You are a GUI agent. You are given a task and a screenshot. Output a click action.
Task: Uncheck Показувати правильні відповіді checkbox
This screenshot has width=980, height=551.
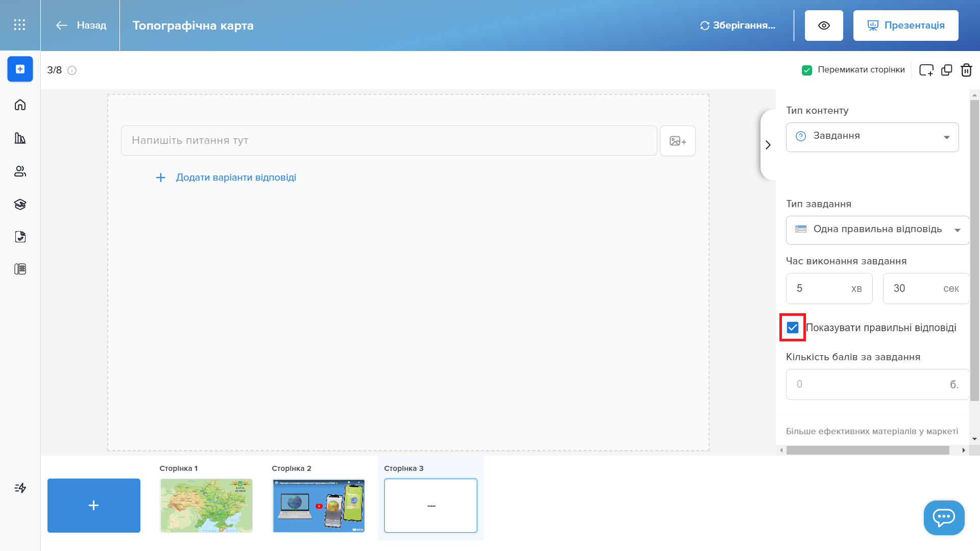point(793,328)
